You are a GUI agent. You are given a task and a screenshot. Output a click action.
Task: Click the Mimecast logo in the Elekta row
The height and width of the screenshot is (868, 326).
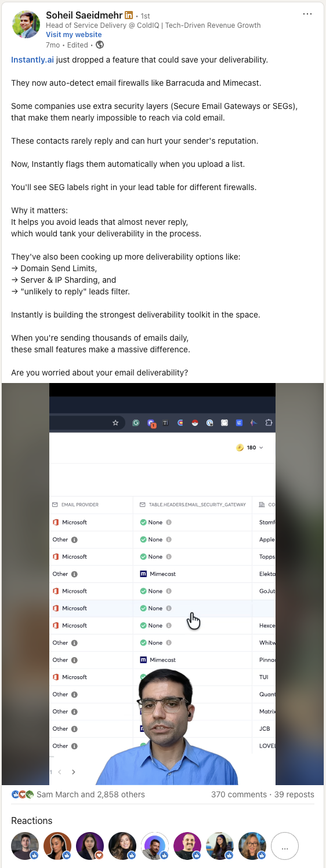click(x=143, y=574)
